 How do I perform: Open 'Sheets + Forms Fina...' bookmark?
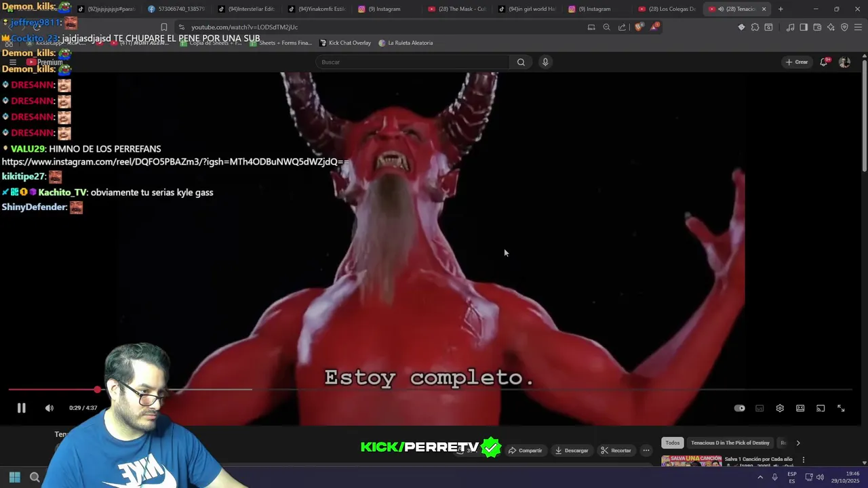(281, 43)
